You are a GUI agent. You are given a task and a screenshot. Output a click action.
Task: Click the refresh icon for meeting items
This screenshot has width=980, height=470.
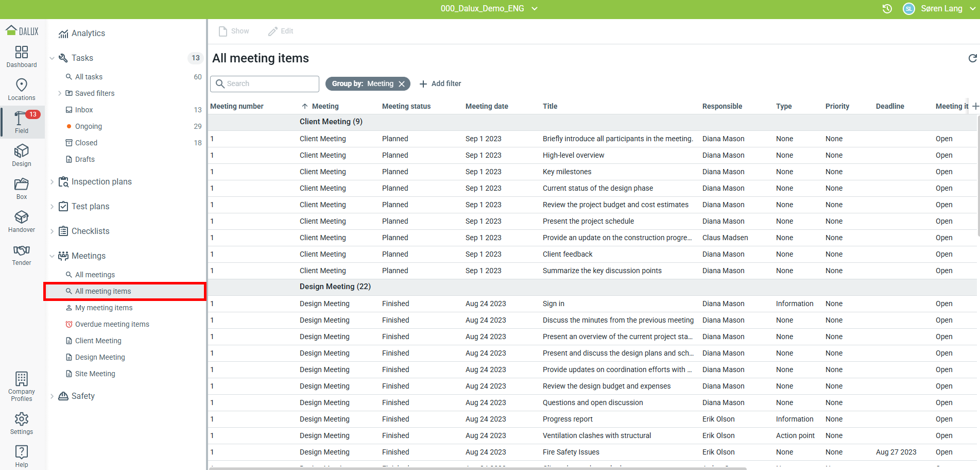[972, 58]
